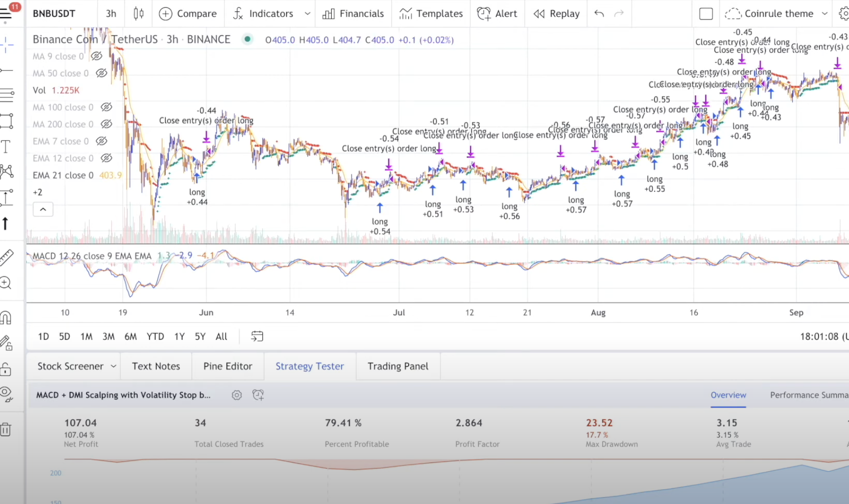Select the Zoom In tool

tap(6, 283)
